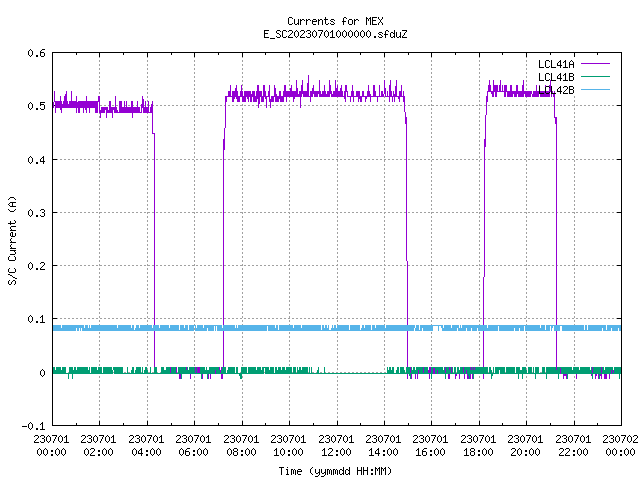Click the -0.1 y-axis tick value
640x480 pixels.
33,426
